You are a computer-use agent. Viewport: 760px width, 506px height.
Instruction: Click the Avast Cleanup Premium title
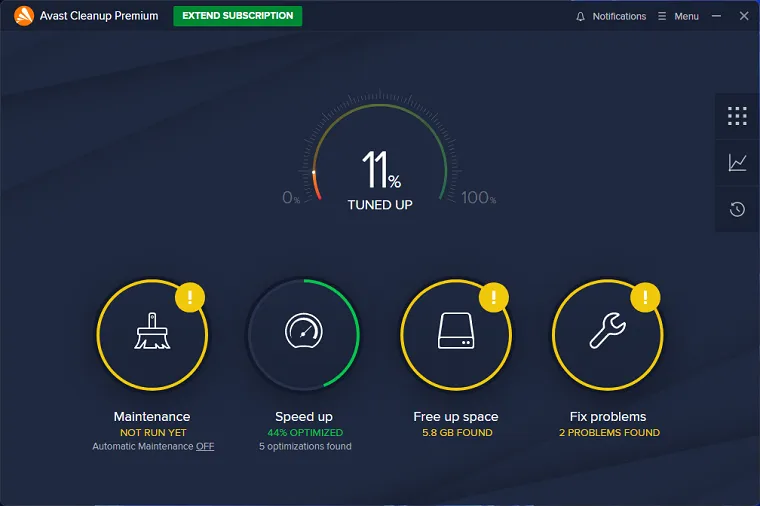pos(99,16)
